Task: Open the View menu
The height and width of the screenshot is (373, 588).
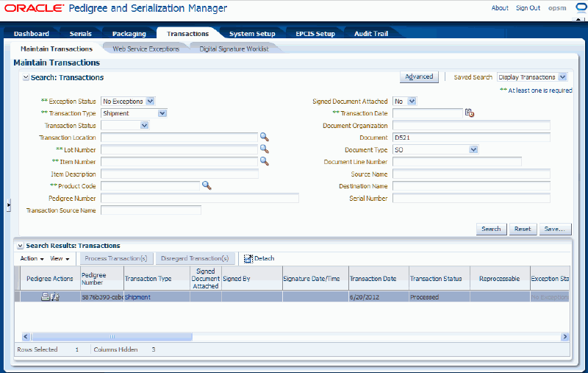Action: (x=60, y=258)
